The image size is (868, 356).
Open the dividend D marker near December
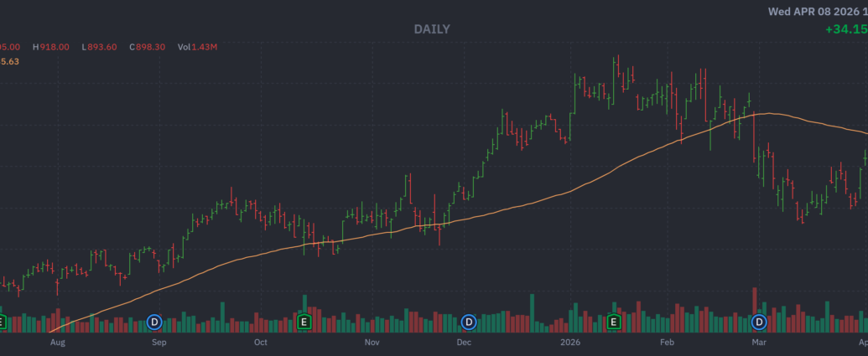pos(469,322)
